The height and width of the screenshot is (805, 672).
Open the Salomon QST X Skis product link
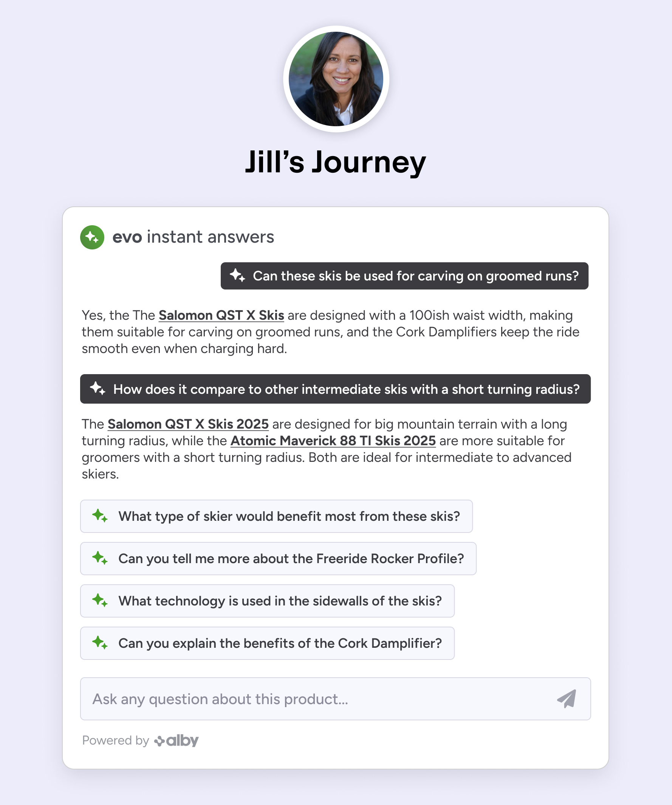221,315
